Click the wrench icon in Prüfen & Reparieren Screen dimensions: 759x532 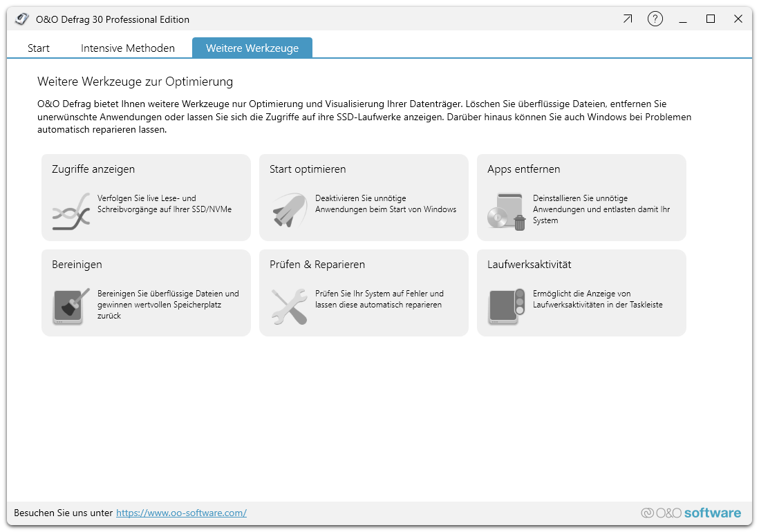(289, 306)
